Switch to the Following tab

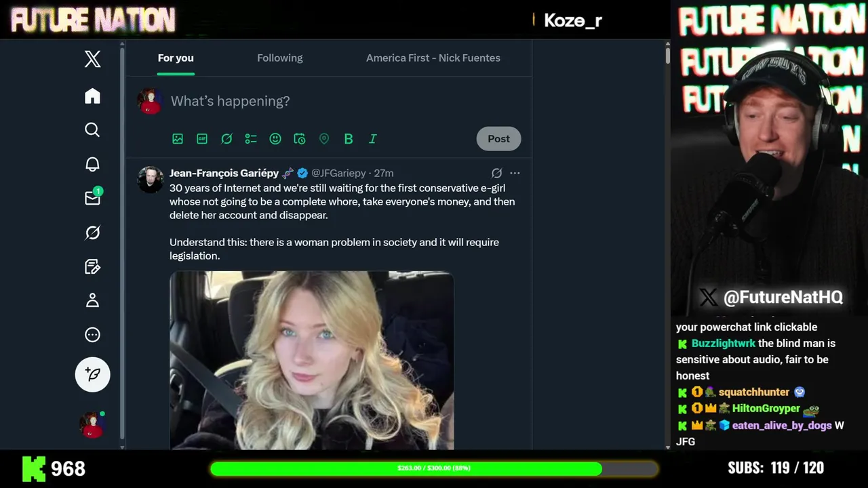tap(280, 58)
